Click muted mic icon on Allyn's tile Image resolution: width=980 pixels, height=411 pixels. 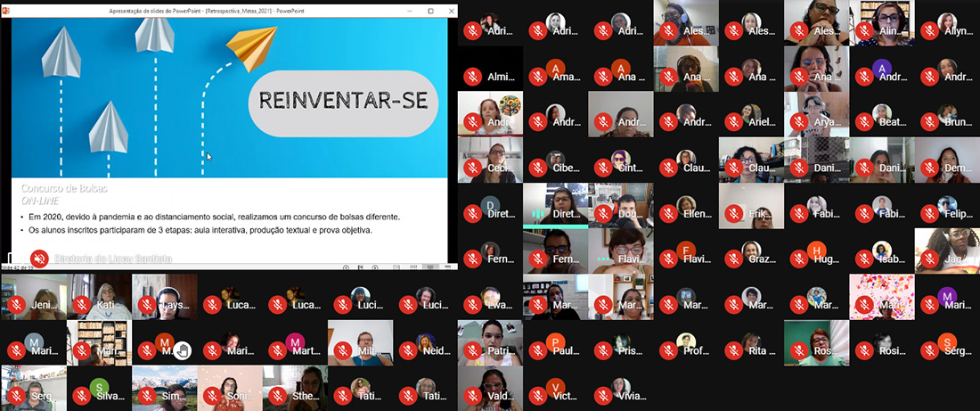pos(929,30)
